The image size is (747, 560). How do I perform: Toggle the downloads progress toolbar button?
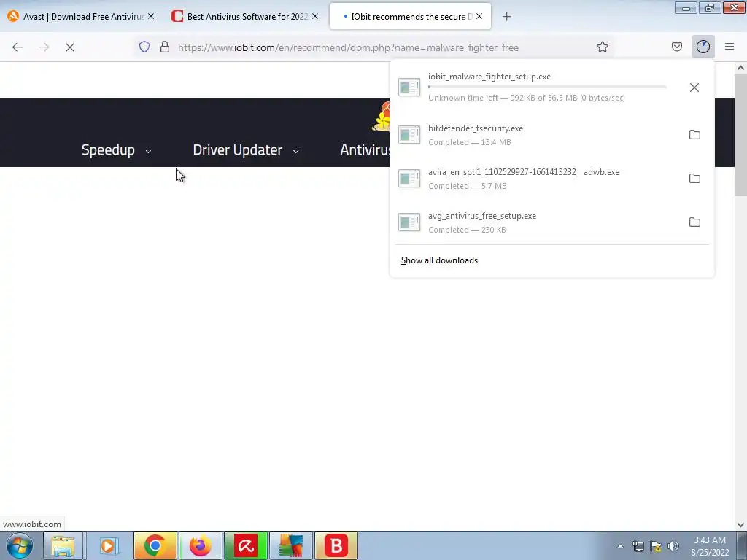703,47
